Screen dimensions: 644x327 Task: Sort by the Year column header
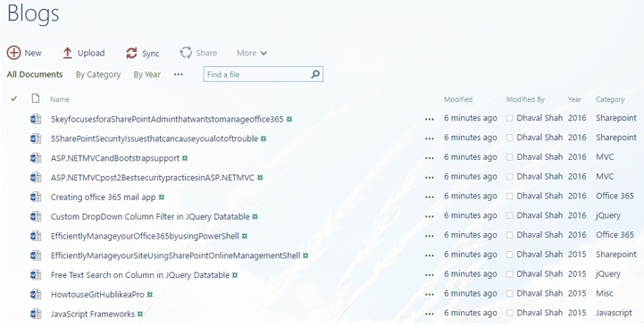[574, 99]
